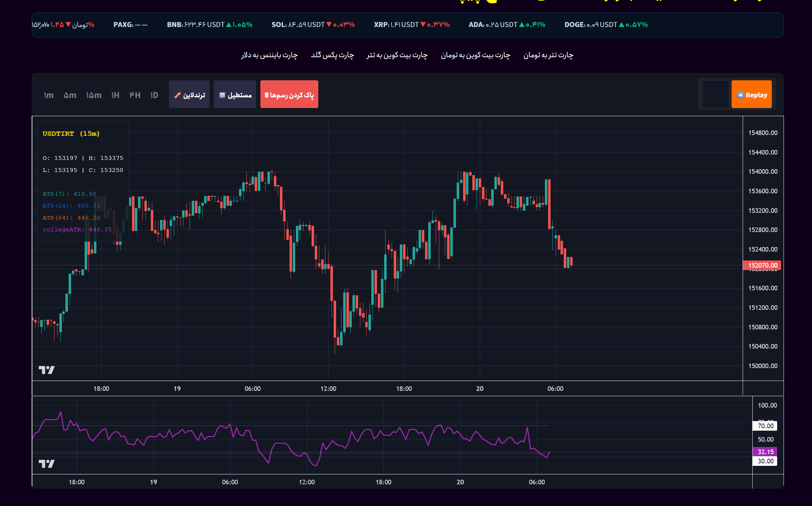The height and width of the screenshot is (506, 812).
Task: Click the purple 32.15 RSI value label
Action: point(765,452)
